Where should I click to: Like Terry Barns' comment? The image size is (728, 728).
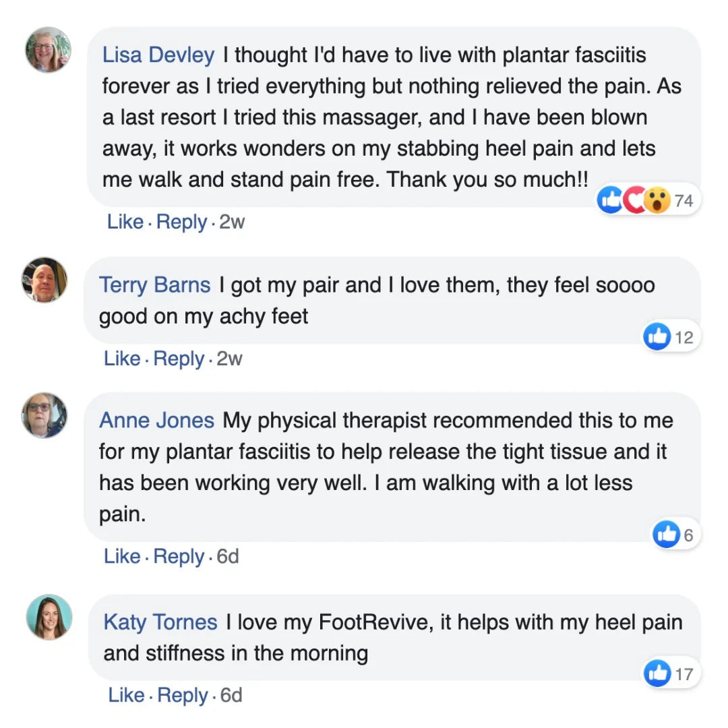click(x=122, y=359)
